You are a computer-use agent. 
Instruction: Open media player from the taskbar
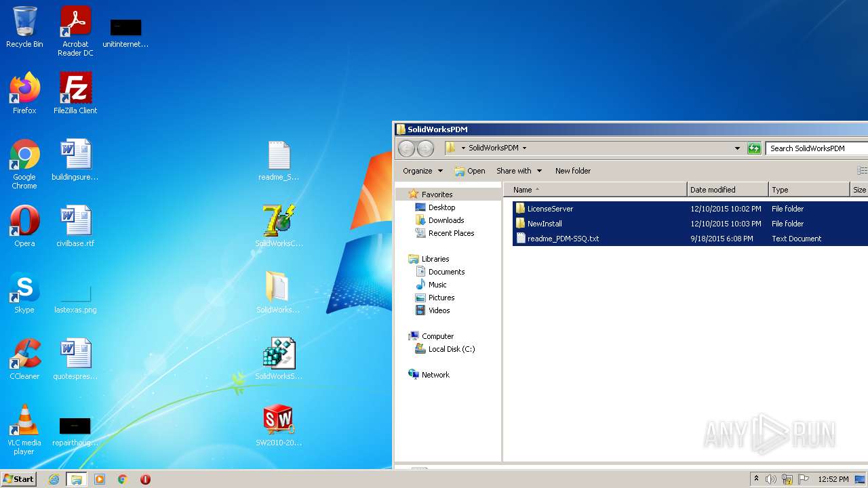click(100, 479)
